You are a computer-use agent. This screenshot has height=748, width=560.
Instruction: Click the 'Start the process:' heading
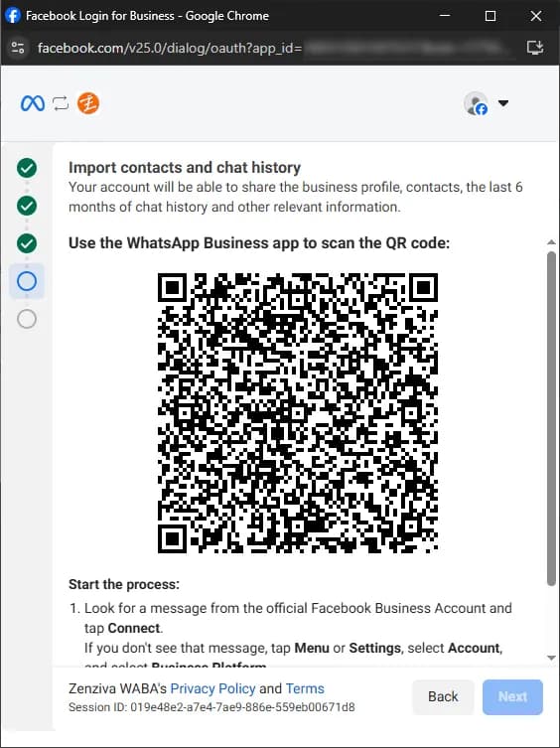(124, 584)
